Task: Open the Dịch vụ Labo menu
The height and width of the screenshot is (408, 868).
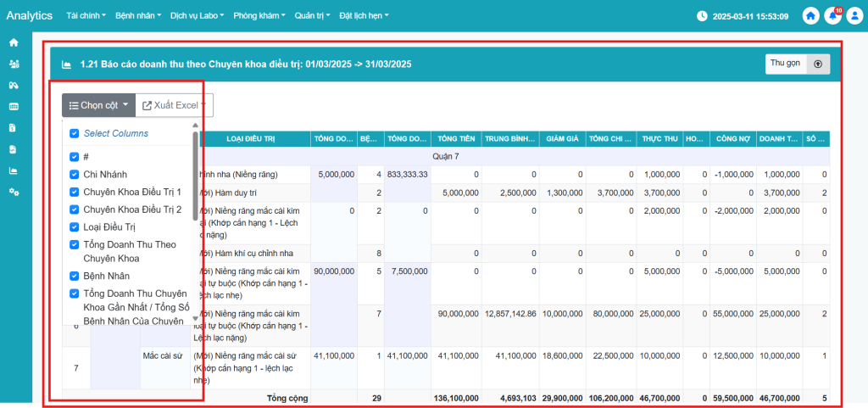Action: (197, 16)
